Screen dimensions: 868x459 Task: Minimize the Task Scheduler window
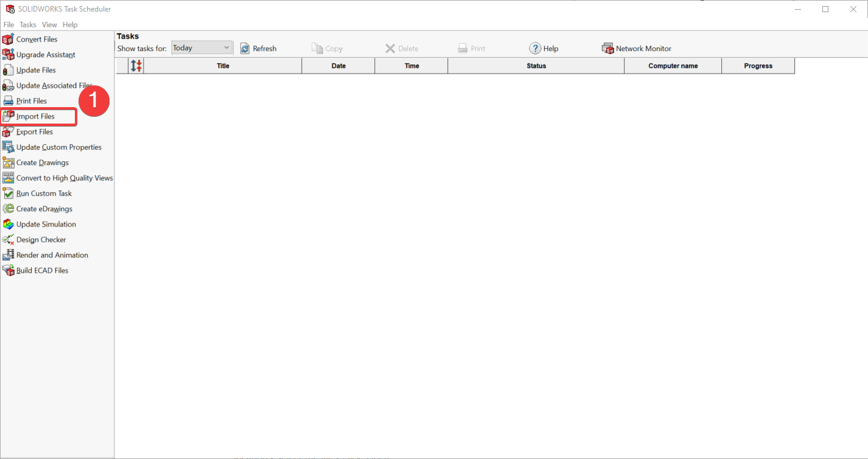(x=797, y=9)
